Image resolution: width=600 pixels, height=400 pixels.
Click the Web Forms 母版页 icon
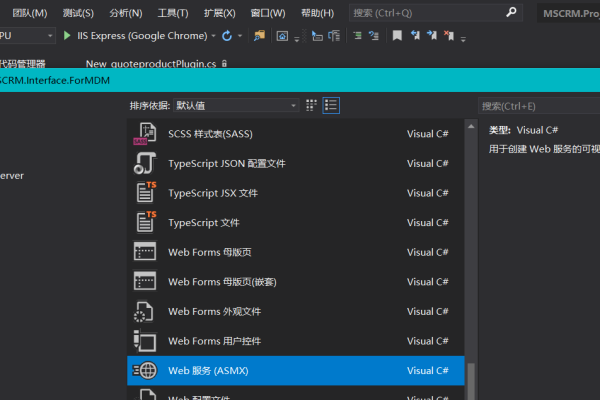[x=145, y=251]
